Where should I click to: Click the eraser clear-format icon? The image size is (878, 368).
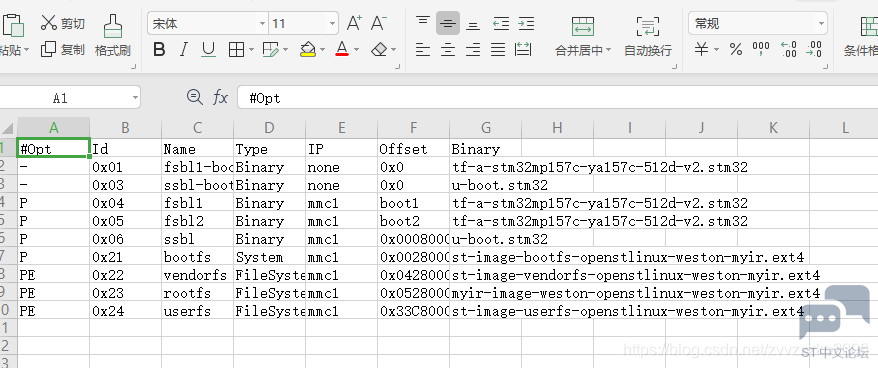(379, 50)
